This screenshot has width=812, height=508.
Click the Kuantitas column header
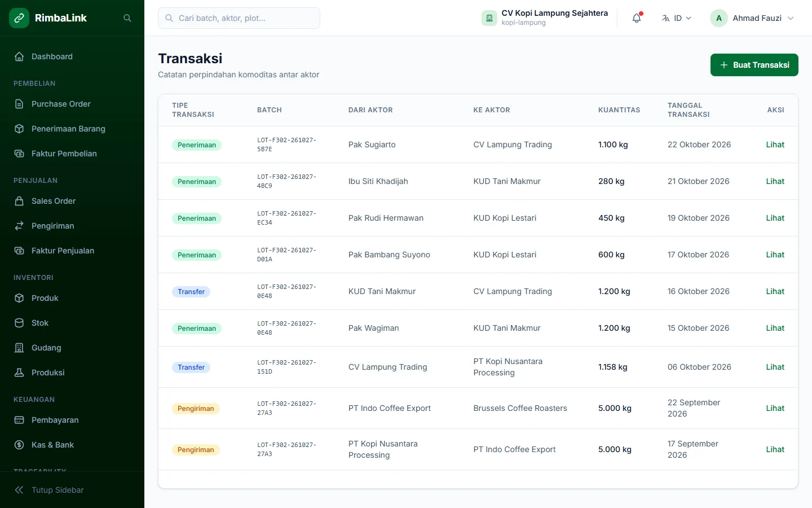pyautogui.click(x=619, y=110)
